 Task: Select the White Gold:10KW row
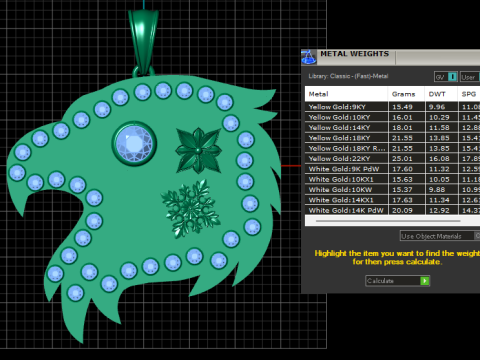[393, 189]
